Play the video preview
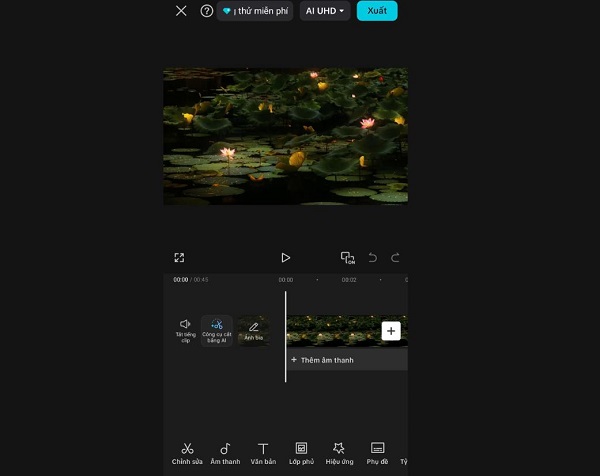This screenshot has height=476, width=600. click(x=285, y=258)
